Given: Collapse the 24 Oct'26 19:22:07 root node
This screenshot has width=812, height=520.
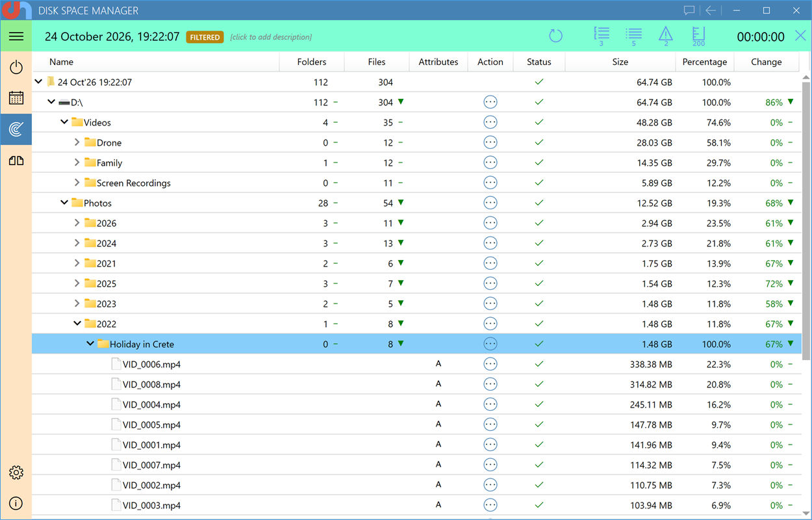Looking at the screenshot, I should point(38,82).
